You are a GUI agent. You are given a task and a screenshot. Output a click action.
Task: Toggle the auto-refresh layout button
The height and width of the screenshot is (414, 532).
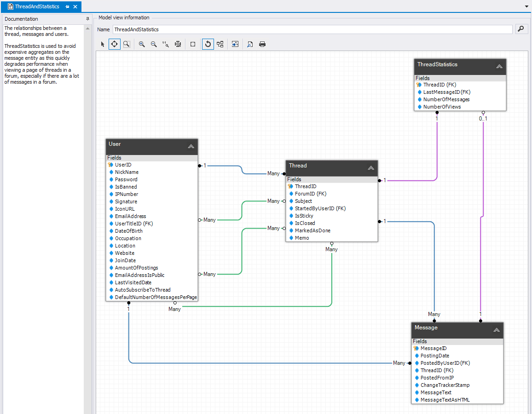coord(208,44)
